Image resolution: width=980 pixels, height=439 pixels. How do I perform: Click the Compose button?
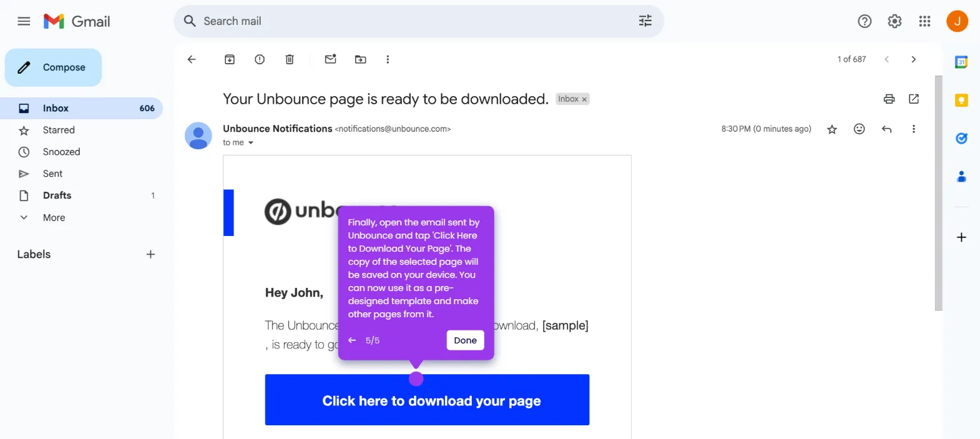[54, 67]
